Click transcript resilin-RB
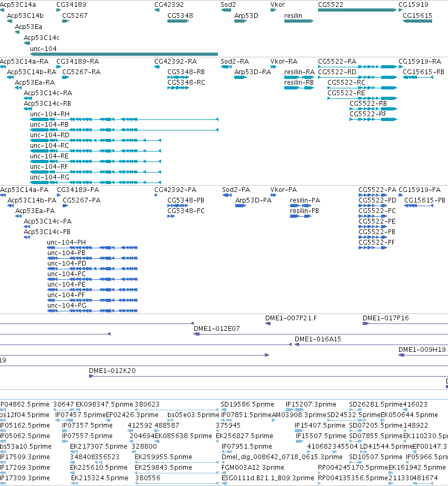 coord(299,88)
